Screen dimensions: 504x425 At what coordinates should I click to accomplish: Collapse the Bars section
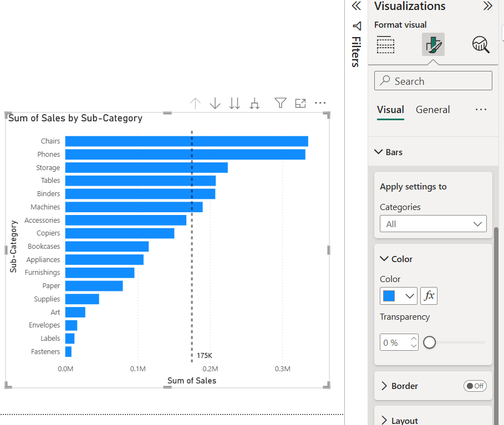[379, 152]
